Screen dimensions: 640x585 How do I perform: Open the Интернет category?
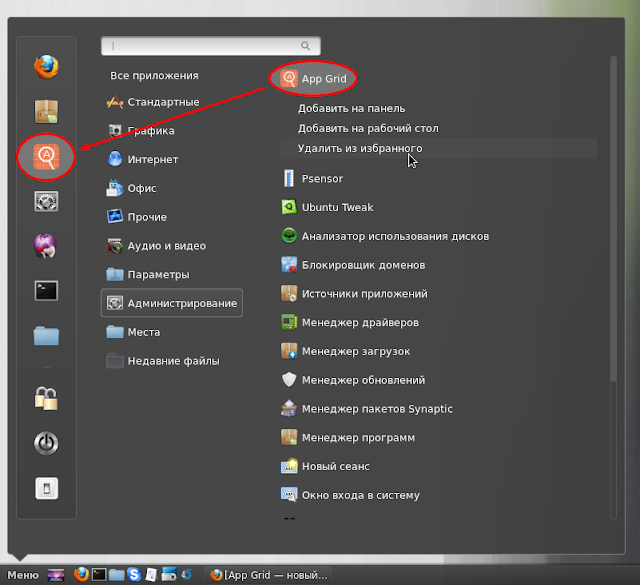coord(142,159)
